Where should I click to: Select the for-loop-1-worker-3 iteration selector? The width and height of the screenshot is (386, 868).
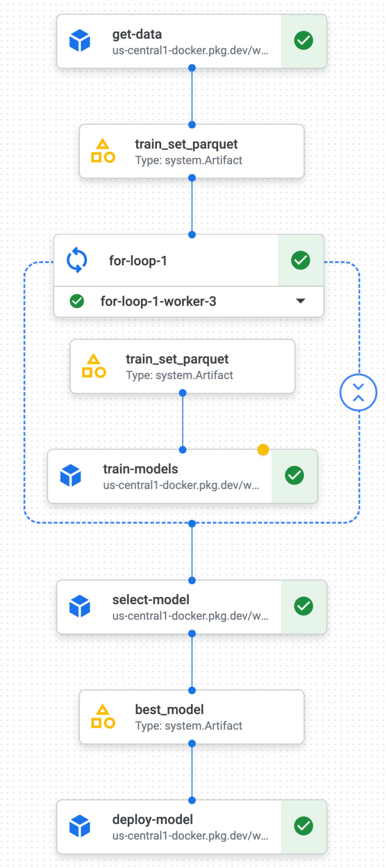[158, 301]
